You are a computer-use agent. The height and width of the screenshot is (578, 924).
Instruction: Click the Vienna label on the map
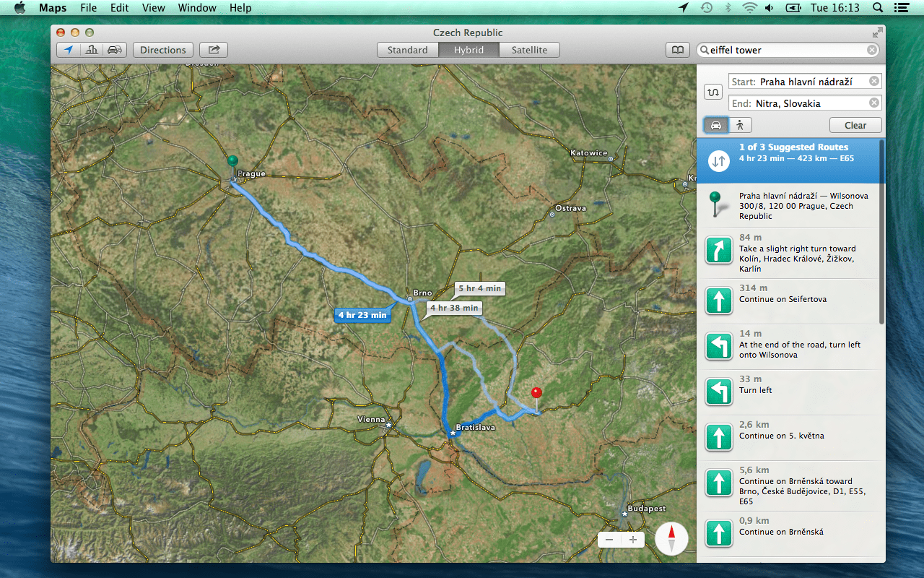click(x=372, y=419)
